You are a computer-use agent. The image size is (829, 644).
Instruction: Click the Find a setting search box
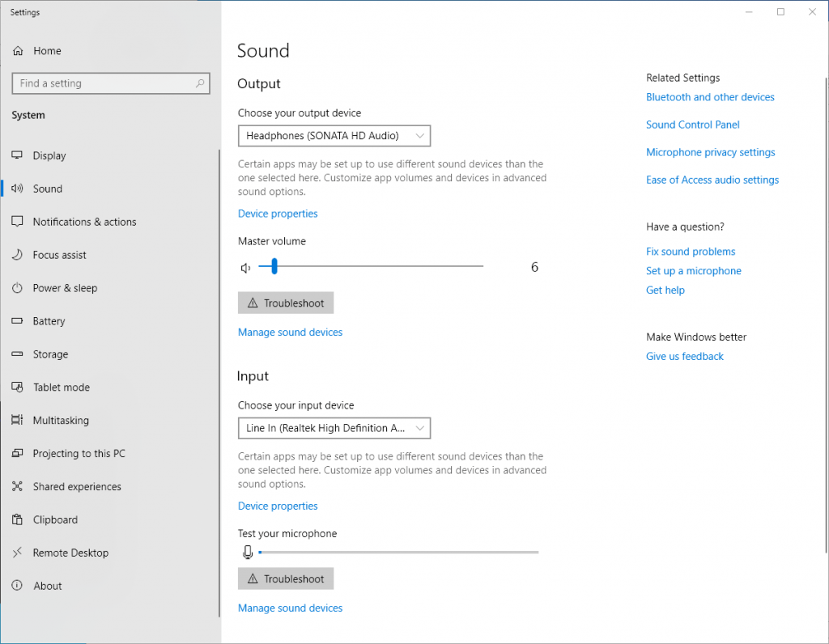(104, 83)
